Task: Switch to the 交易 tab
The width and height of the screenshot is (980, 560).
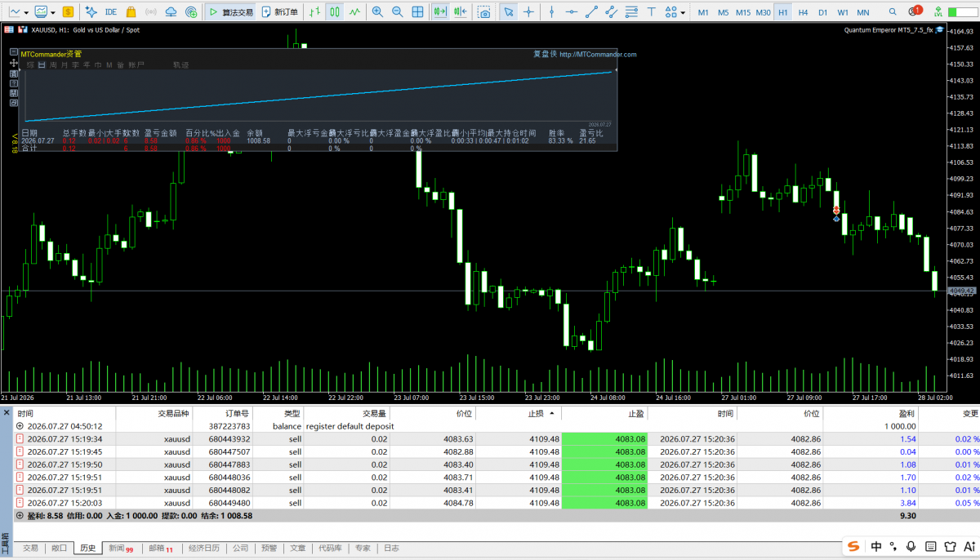Action: coord(30,549)
